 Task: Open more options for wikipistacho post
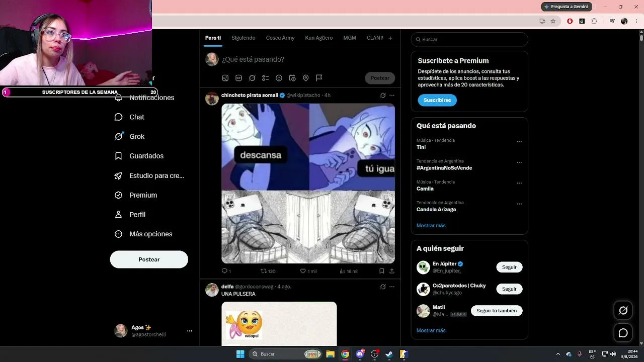[392, 95]
